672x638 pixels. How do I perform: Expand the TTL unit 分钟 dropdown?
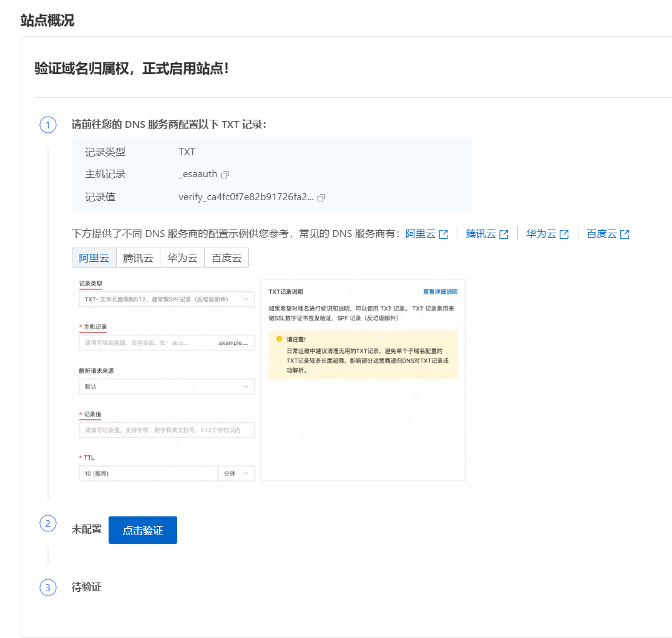[236, 474]
